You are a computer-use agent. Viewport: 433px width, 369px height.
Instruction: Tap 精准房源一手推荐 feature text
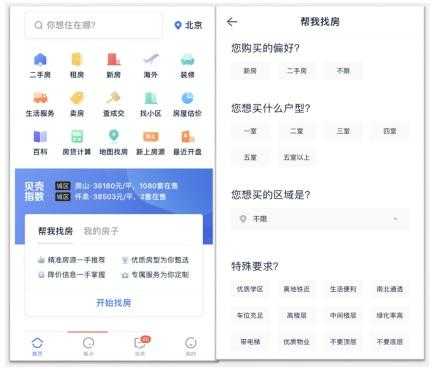point(76,260)
